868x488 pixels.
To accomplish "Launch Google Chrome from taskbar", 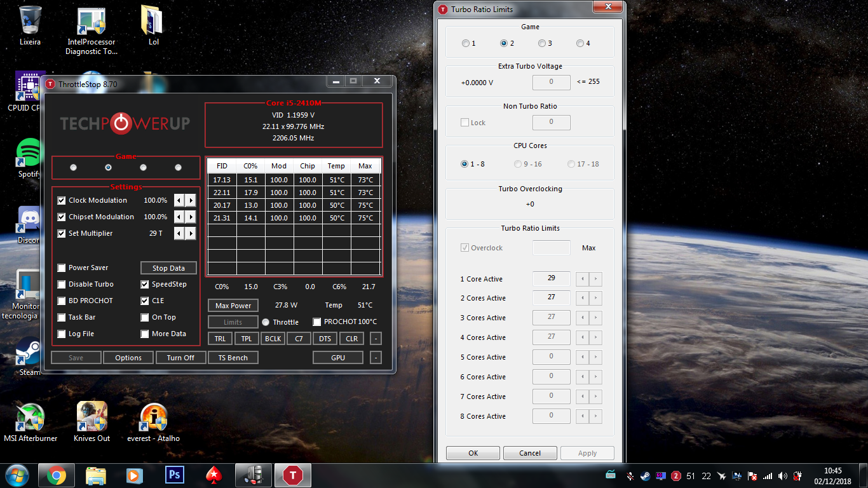I will click(x=56, y=475).
